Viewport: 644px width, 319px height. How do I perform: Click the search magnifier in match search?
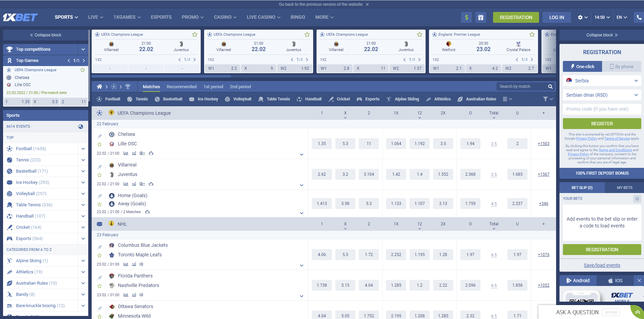(x=550, y=86)
